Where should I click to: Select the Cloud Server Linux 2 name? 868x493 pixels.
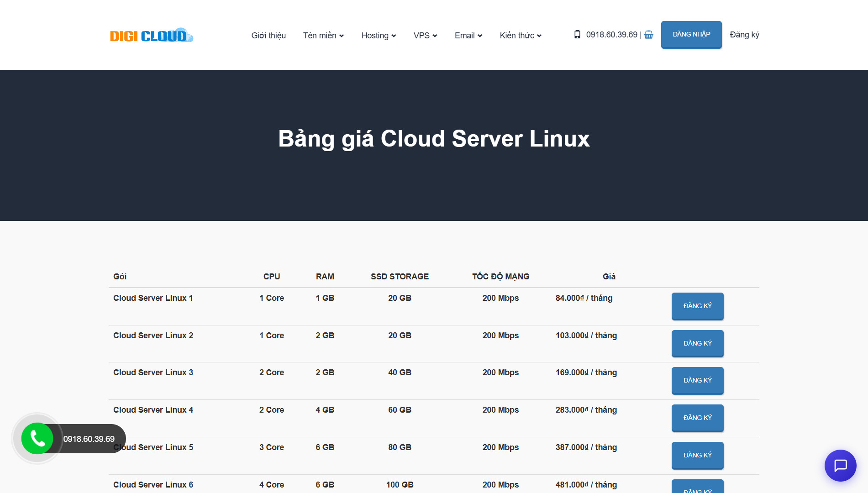click(153, 336)
